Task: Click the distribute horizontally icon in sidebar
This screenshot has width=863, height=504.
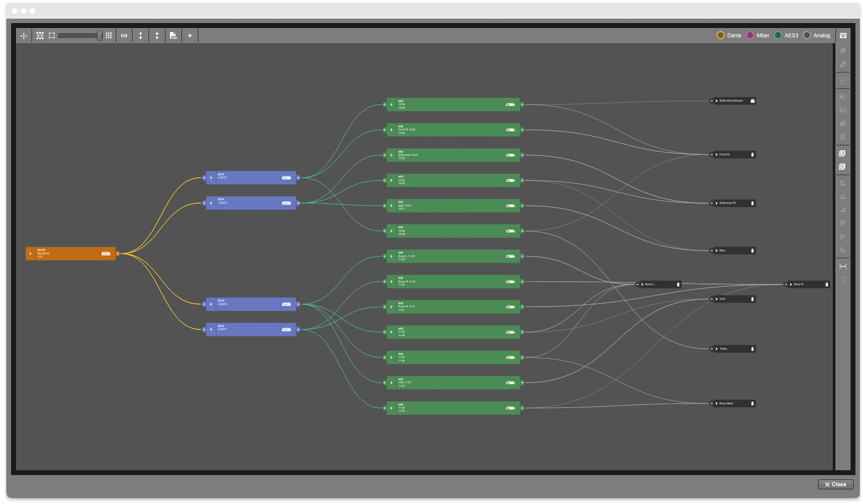Action: (843, 266)
